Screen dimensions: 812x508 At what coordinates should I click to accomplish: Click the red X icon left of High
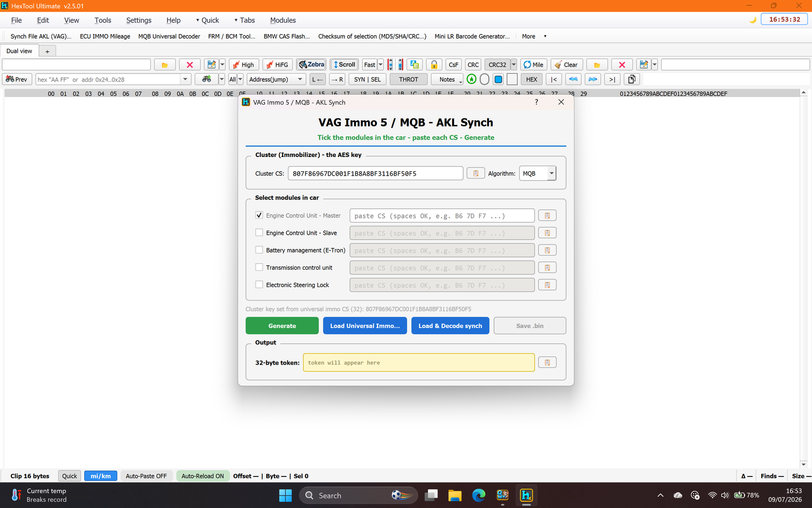[x=190, y=65]
